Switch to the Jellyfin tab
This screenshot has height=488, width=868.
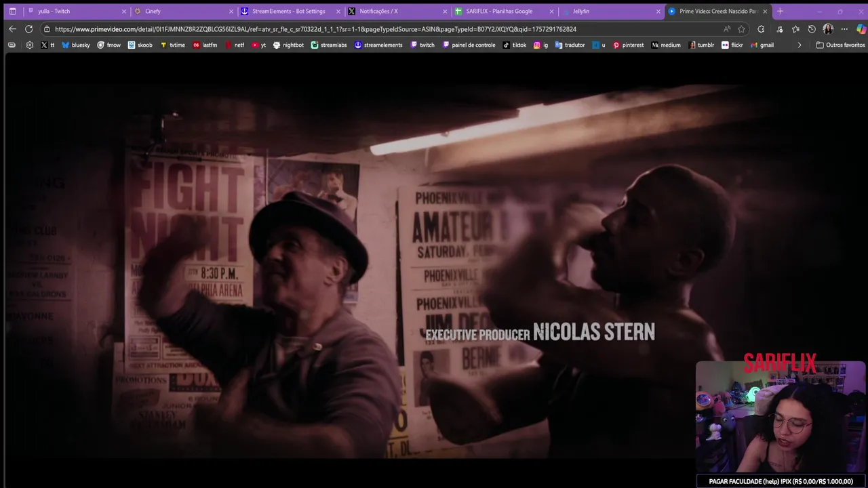coord(612,11)
